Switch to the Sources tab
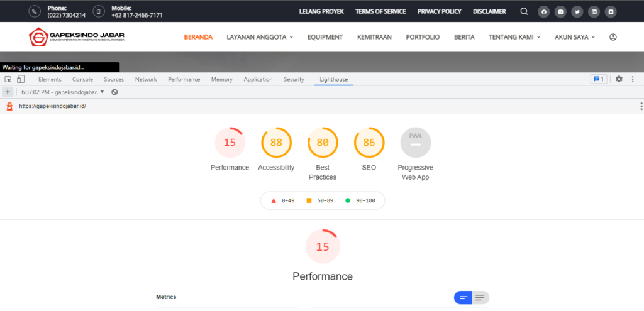The image size is (644, 311). point(114,80)
